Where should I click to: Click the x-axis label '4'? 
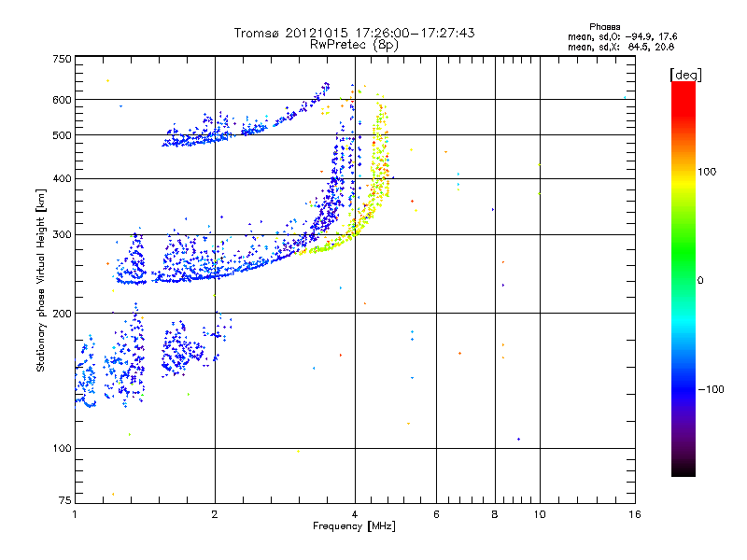click(355, 514)
